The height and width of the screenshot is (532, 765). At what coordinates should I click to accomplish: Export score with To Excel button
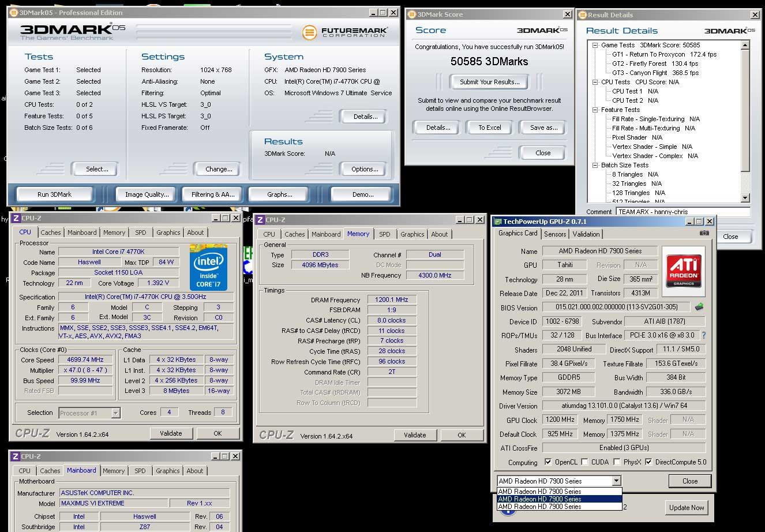pos(490,128)
